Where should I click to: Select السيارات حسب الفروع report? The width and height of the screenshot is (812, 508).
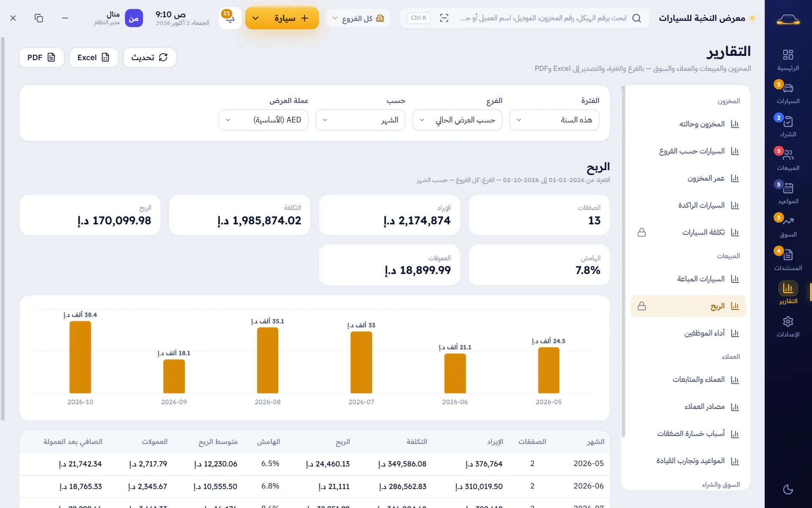pyautogui.click(x=688, y=151)
